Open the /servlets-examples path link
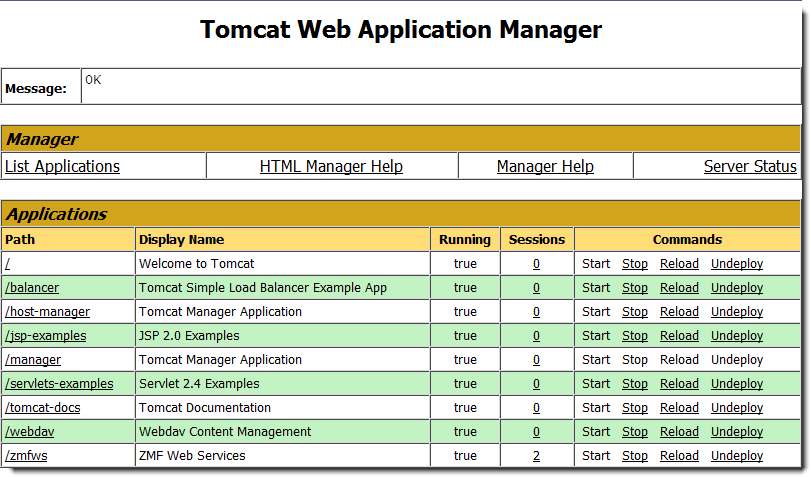This screenshot has height=477, width=811. point(59,384)
